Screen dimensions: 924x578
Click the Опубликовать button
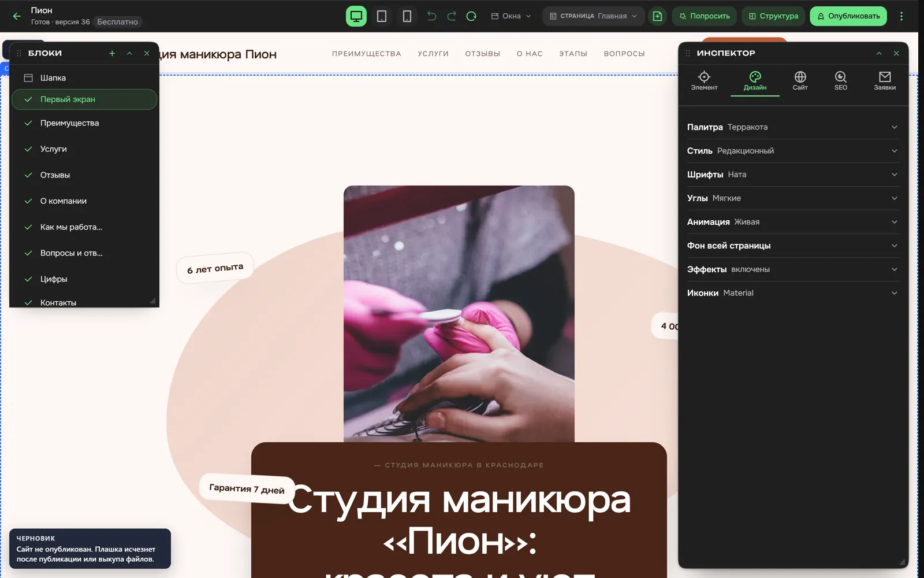coord(848,16)
